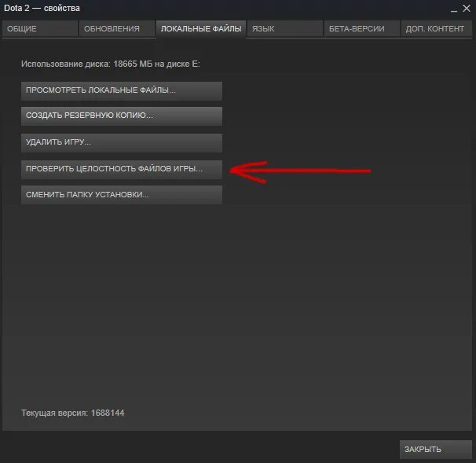Select the ЛОКАЛЬНЫЕ ФАЙЛЫ tab
476x463 pixels.
click(201, 29)
